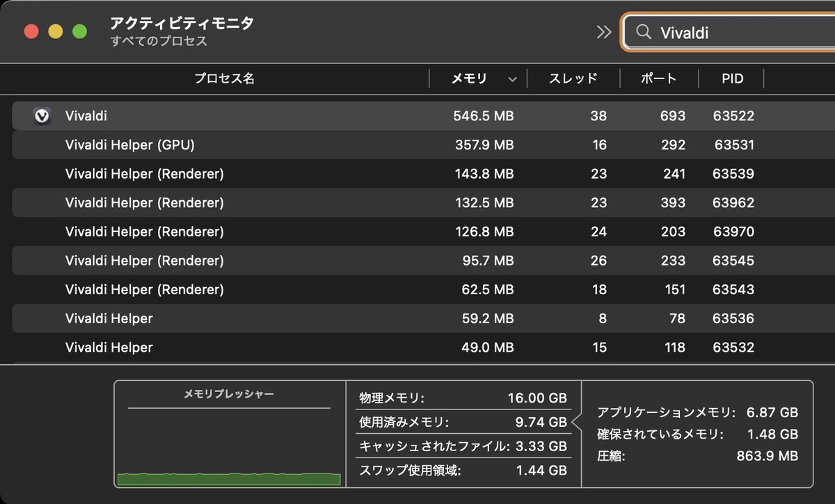Click キャッシュされたファイル 3.33 GB entry
Viewport: 835px width, 504px height.
[463, 446]
